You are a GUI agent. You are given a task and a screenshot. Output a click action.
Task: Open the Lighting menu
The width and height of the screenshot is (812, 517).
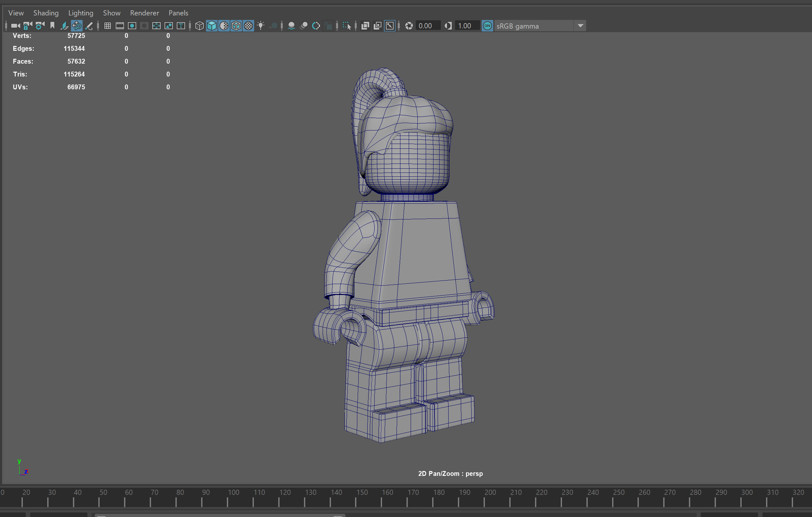click(81, 13)
